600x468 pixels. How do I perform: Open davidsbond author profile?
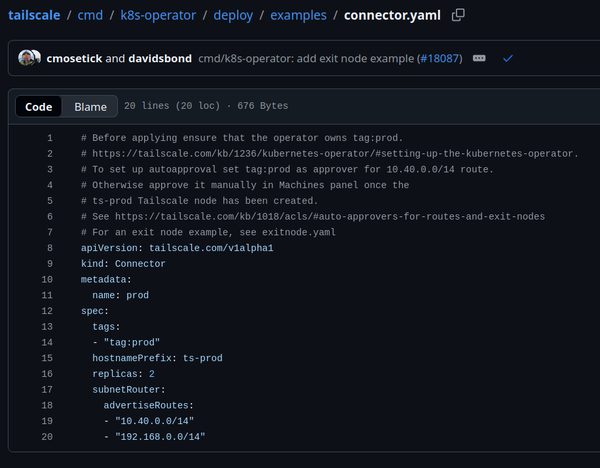pos(160,59)
